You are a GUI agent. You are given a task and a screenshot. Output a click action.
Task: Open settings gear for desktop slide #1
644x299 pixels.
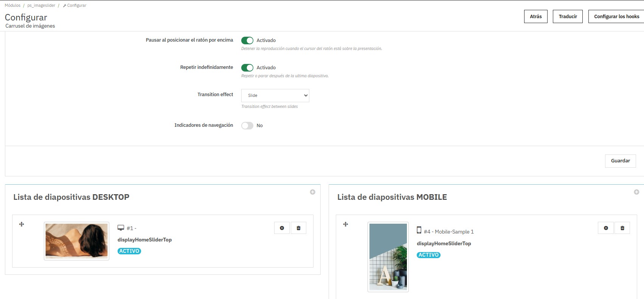point(282,228)
